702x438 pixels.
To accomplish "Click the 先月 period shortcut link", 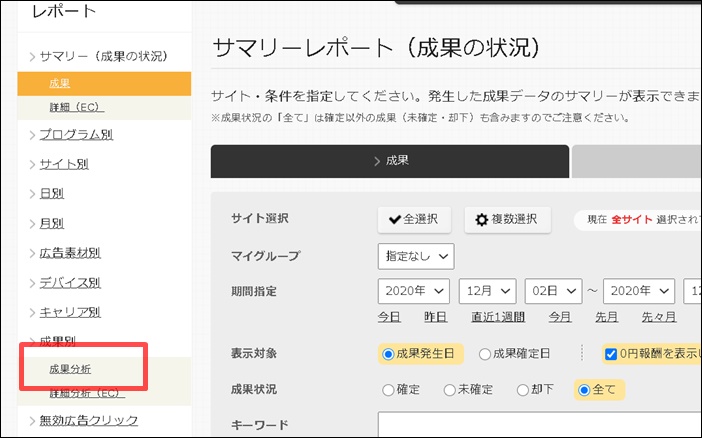I will click(x=607, y=317).
